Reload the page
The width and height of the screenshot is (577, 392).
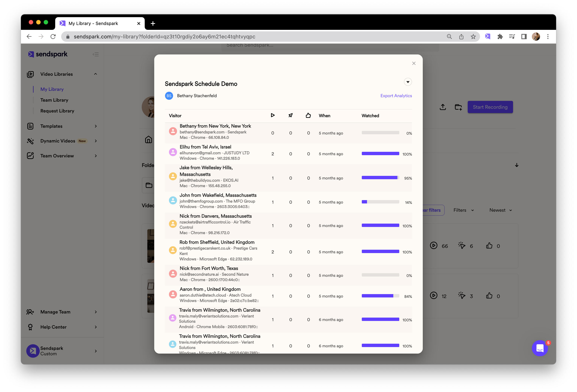tap(53, 37)
